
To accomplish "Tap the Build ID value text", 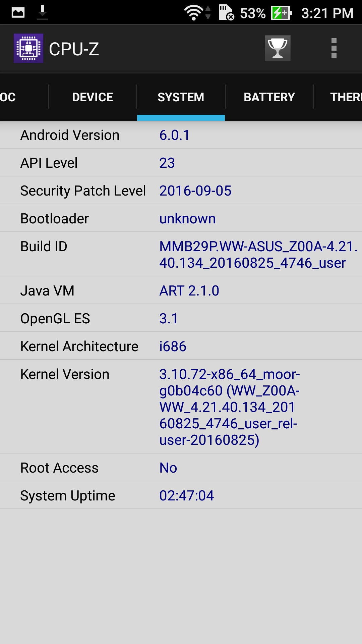I will pyautogui.click(x=258, y=255).
